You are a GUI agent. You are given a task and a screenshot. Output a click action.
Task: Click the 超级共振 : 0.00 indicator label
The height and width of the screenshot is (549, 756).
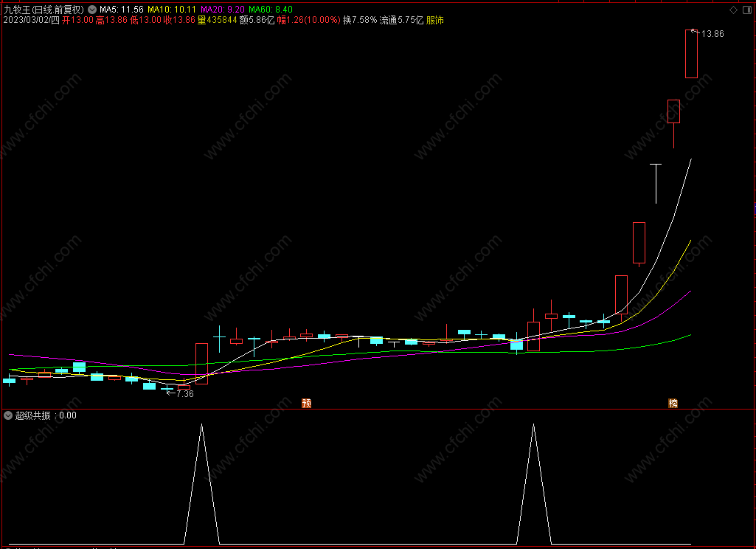[x=46, y=415]
